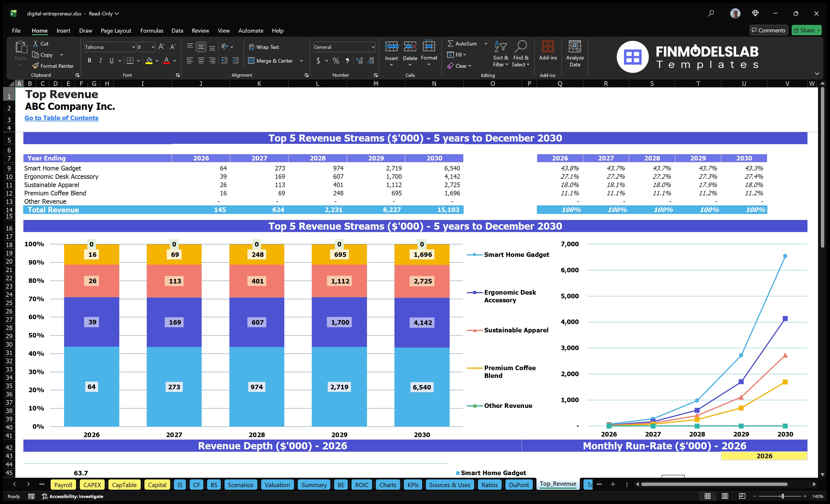Open the Merge & Center dropdown arrow

point(301,61)
